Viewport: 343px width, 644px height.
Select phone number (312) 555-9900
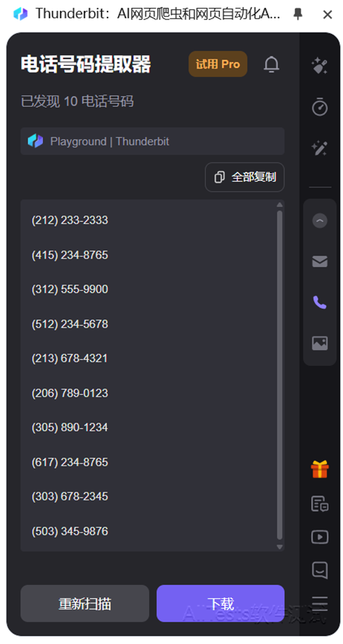click(x=70, y=289)
